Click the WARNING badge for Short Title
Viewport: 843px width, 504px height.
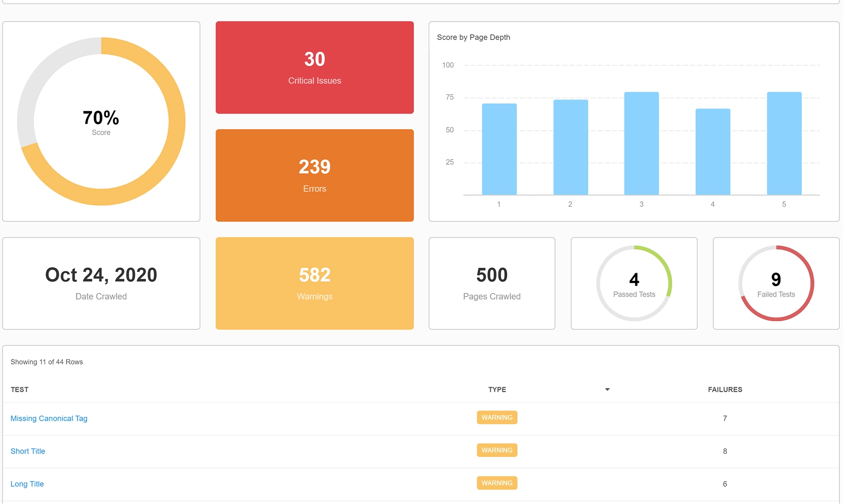497,450
